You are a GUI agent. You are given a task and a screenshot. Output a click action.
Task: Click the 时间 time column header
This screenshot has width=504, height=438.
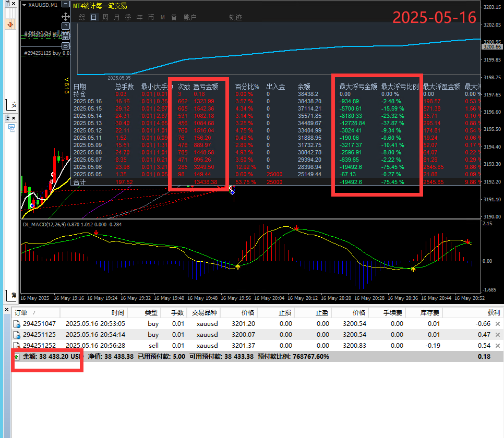tap(117, 312)
